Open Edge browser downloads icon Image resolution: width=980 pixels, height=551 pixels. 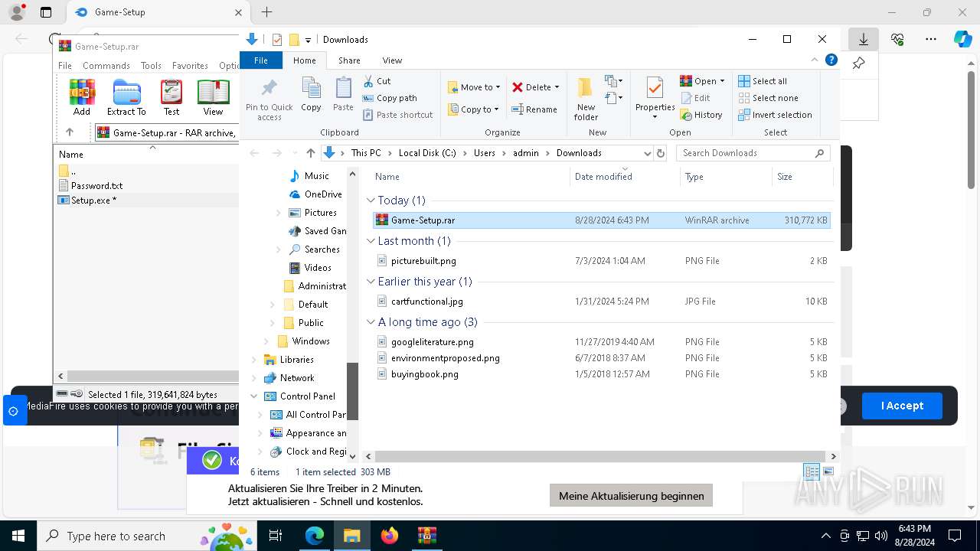pyautogui.click(x=864, y=39)
